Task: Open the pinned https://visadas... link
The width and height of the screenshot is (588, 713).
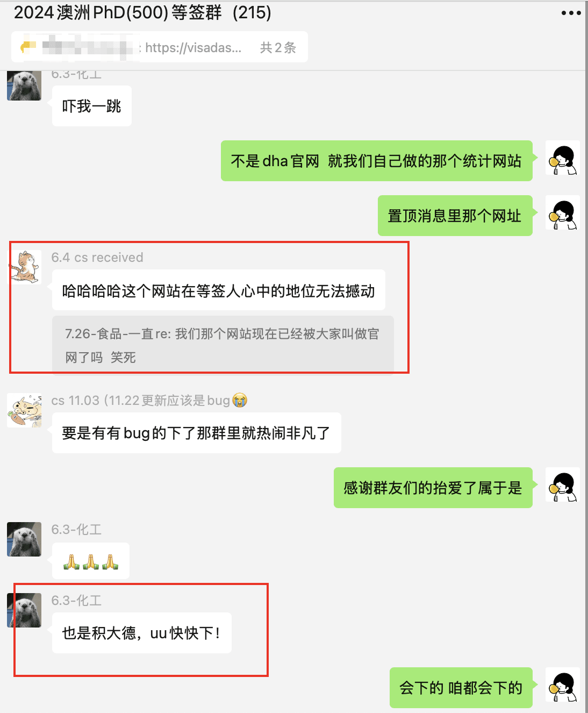Action: coord(193,48)
